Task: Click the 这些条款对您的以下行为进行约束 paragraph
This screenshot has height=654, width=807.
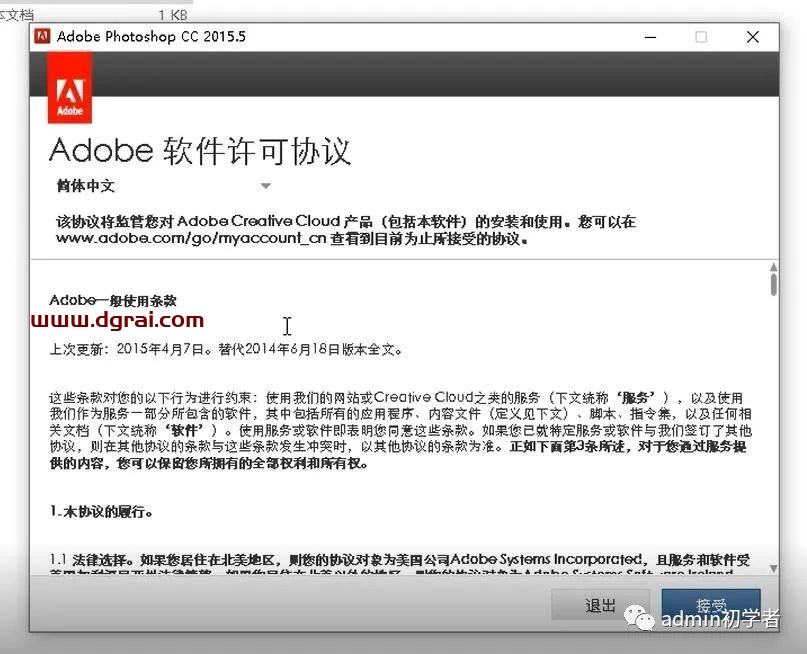Action: [x=400, y=430]
